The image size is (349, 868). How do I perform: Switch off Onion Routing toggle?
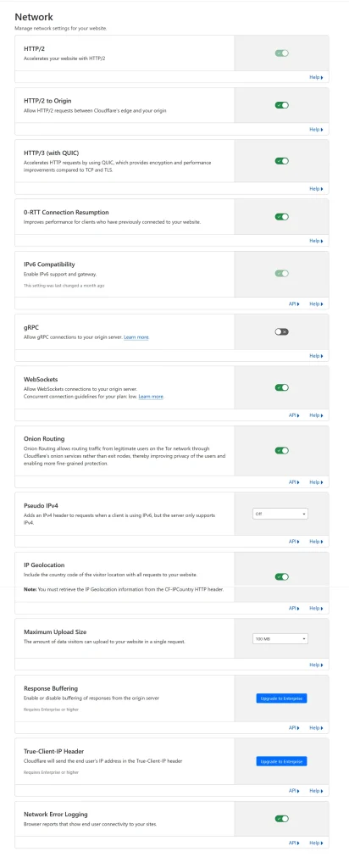(x=282, y=451)
